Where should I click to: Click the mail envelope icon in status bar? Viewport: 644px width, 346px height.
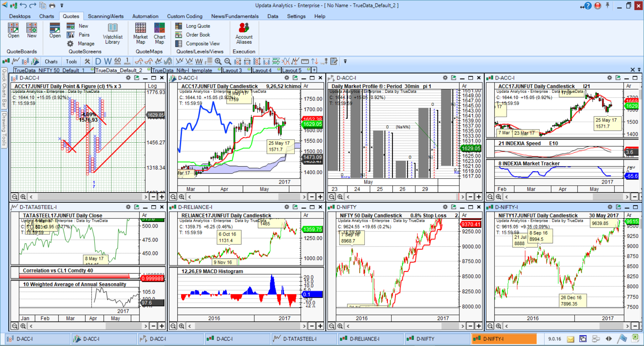(x=571, y=339)
